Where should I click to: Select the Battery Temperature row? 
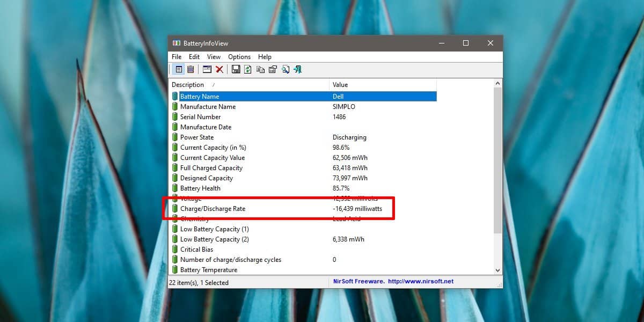click(x=303, y=270)
